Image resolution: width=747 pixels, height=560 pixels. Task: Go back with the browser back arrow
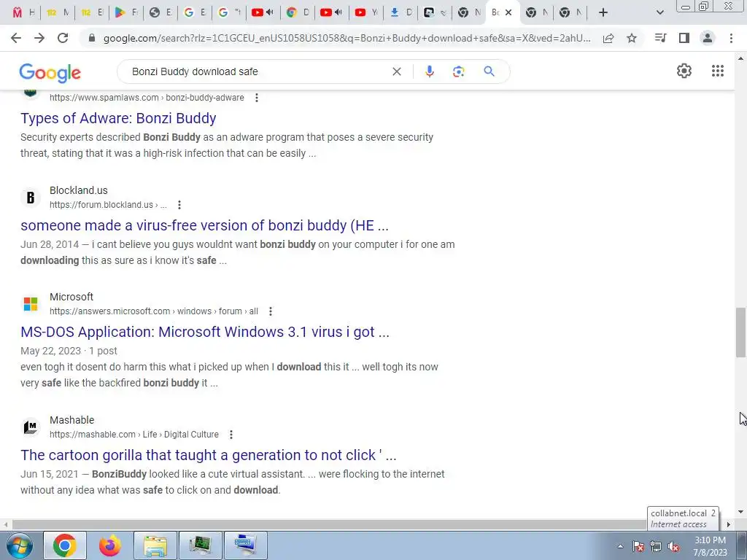pos(16,38)
